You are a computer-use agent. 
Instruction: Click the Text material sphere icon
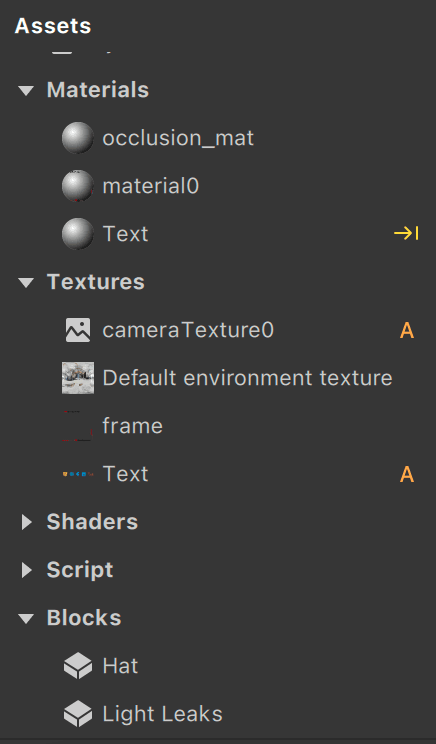78,234
